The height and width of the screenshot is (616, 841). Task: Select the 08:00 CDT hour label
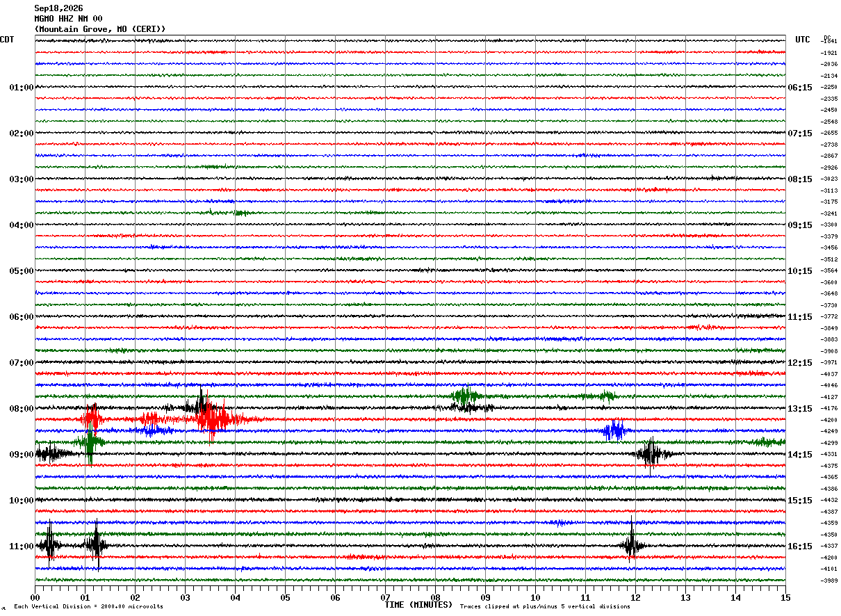pos(22,408)
